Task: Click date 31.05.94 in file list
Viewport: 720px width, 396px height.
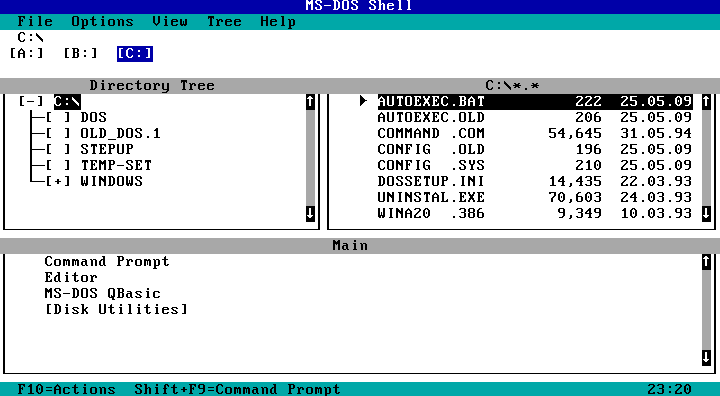Action: pos(656,133)
